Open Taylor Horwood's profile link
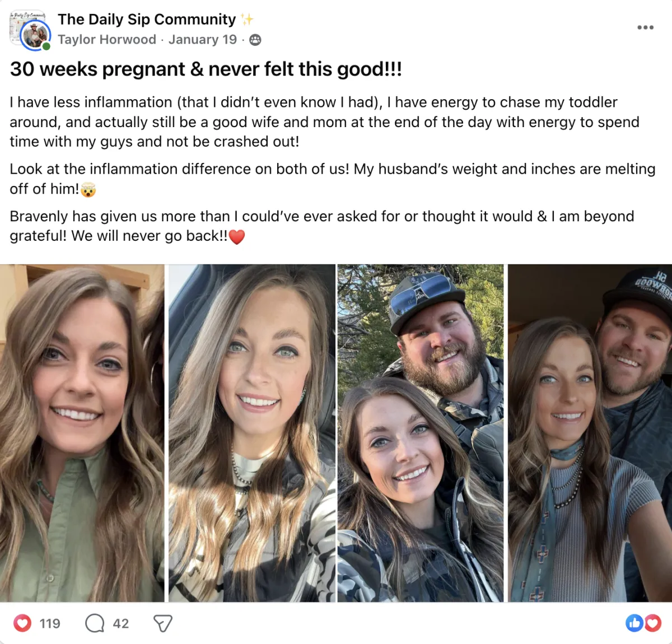672x644 pixels. [107, 40]
